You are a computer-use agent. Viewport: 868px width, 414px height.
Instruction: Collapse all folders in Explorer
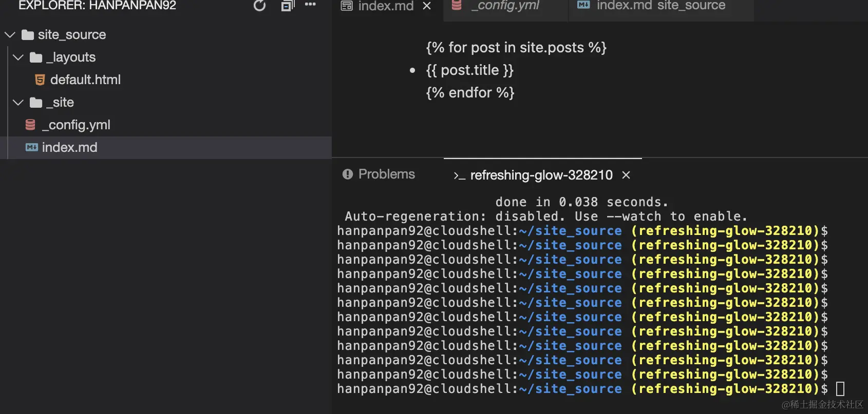[288, 6]
